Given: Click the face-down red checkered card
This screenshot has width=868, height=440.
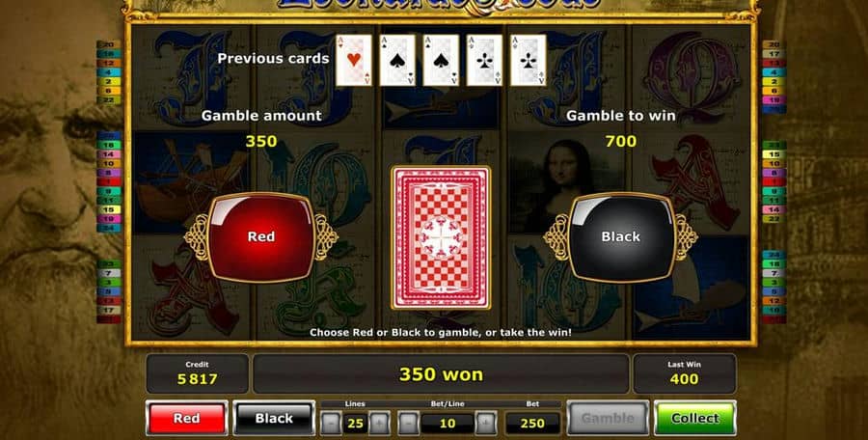Looking at the screenshot, I should click(441, 237).
